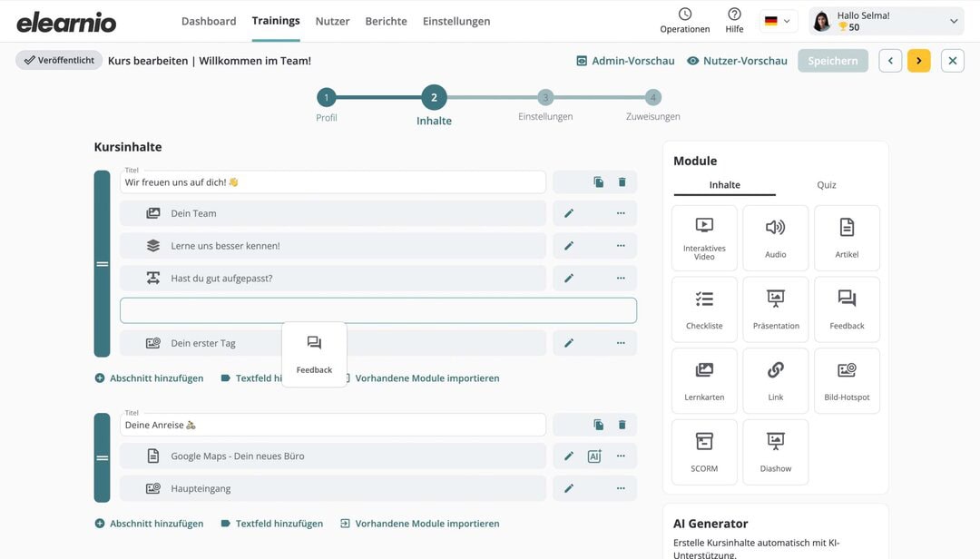Go to next step yellow arrow
980x559 pixels.
pyautogui.click(x=918, y=61)
